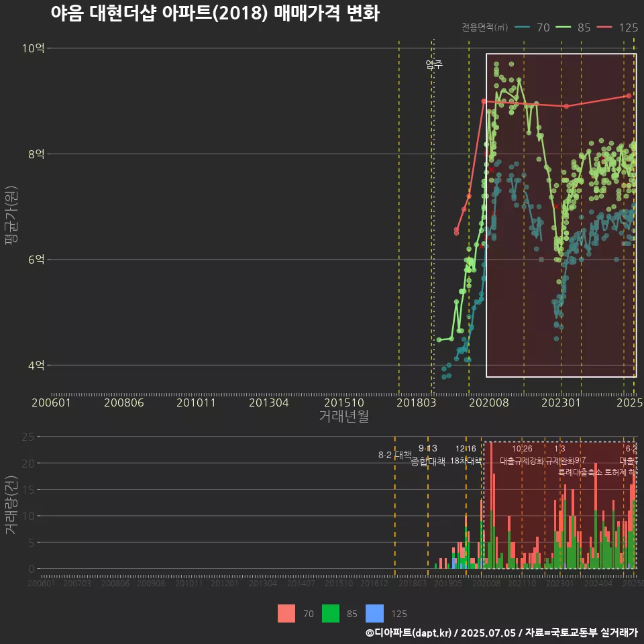Click the 9·13 종합대책 policy annotation
This screenshot has width=644, height=644.
[x=428, y=455]
